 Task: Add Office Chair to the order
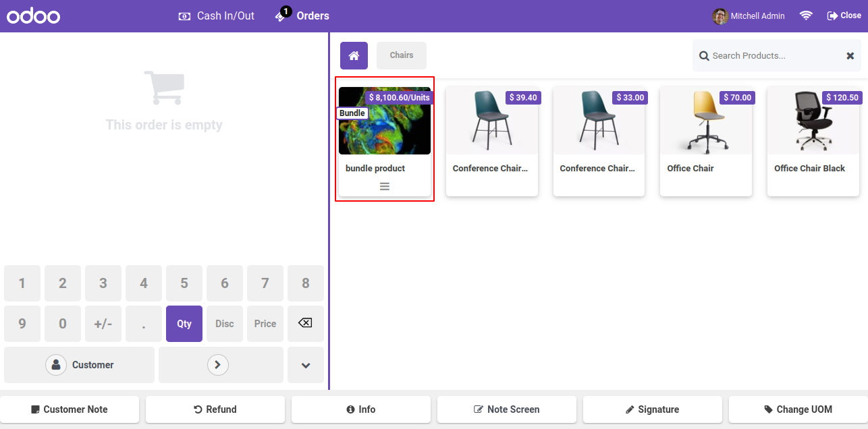click(706, 142)
